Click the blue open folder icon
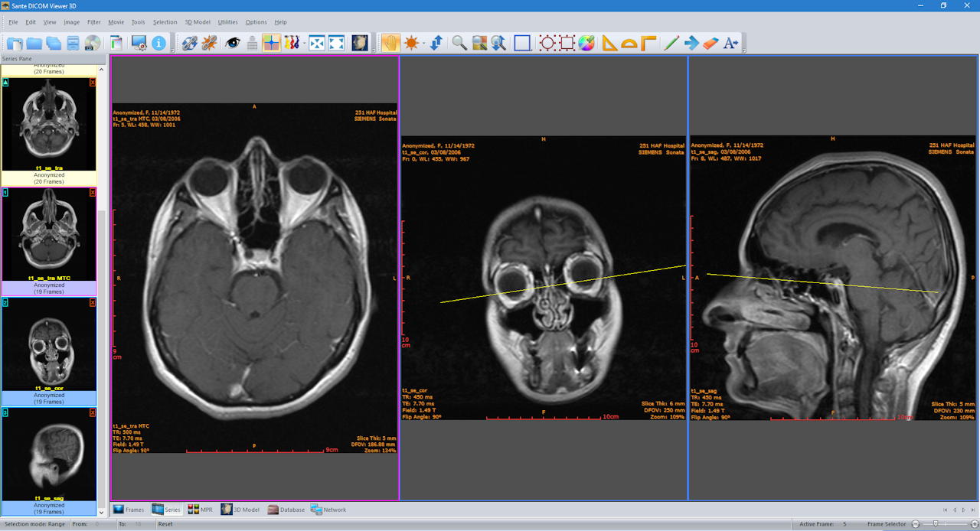 click(34, 44)
